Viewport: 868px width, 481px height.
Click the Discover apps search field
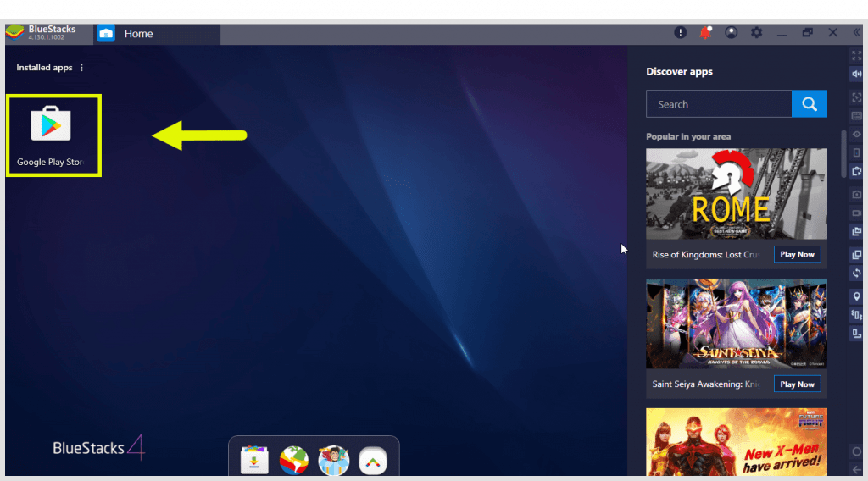[719, 104]
